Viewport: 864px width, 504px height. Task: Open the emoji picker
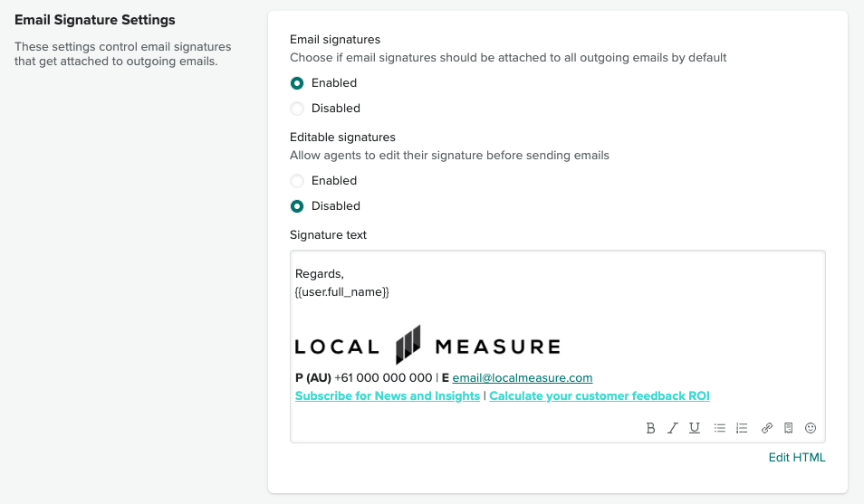tap(811, 428)
